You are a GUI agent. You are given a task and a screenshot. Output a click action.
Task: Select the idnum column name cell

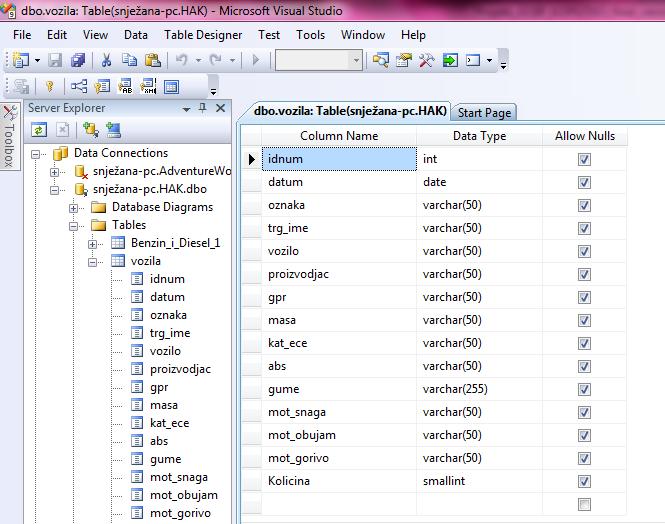pos(339,159)
